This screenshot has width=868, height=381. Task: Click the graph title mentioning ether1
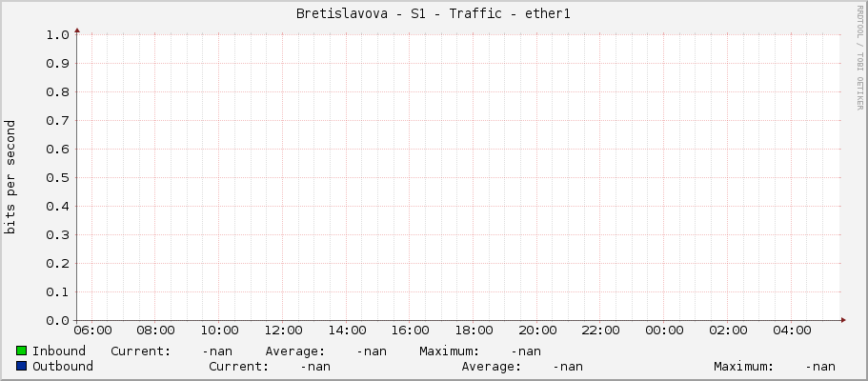pos(434,13)
